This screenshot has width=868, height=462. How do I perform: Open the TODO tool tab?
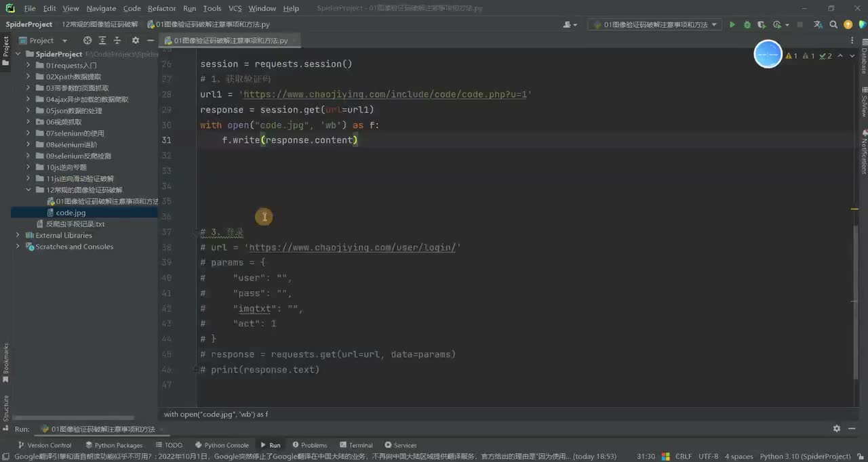coord(168,445)
